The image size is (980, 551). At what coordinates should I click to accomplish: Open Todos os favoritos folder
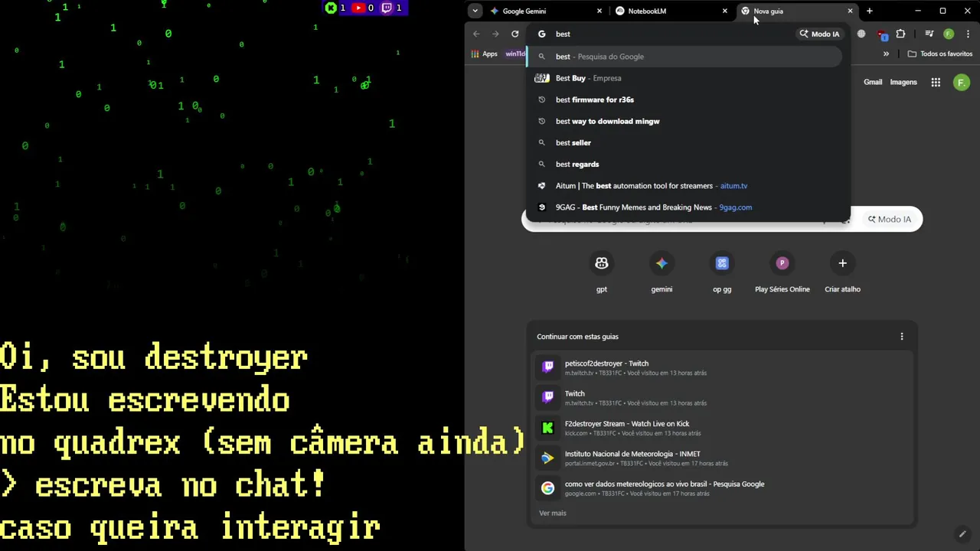tap(939, 54)
